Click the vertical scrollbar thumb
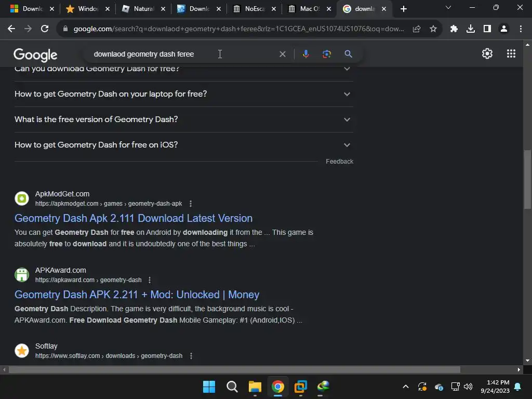This screenshot has width=532, height=399. [x=528, y=179]
